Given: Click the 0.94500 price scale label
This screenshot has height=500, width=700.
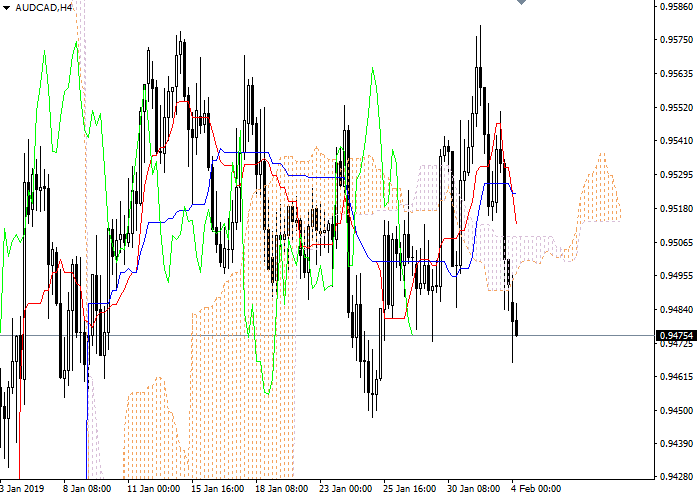Looking at the screenshot, I should tap(676, 410).
